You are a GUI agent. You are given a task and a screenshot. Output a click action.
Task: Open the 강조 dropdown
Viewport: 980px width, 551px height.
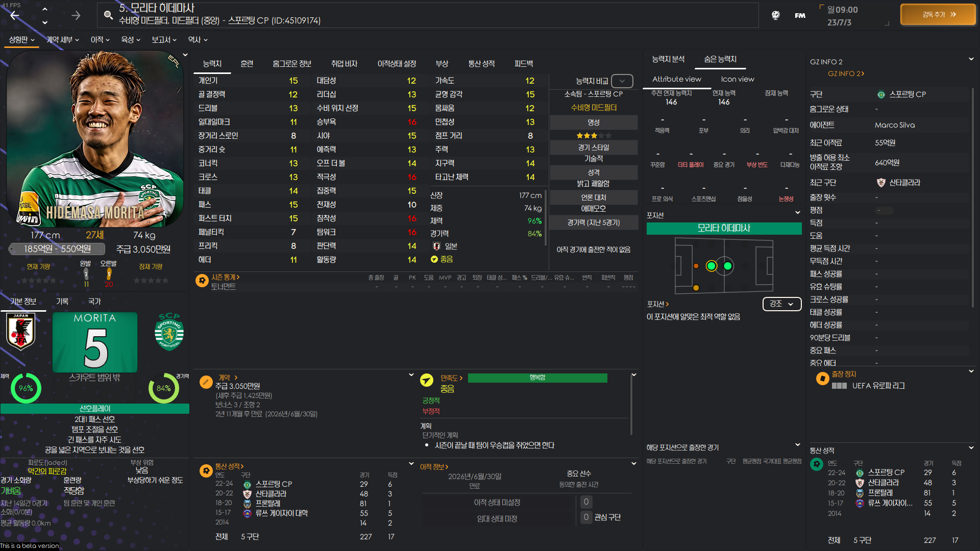tap(781, 304)
